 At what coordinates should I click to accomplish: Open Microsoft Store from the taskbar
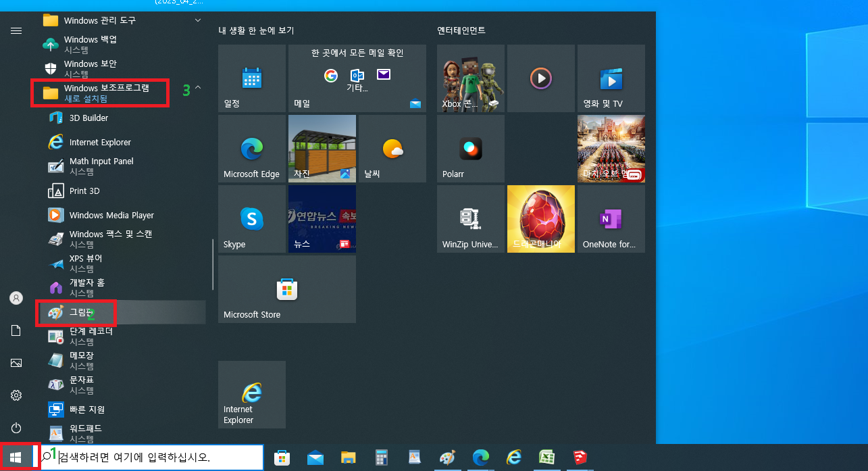pos(282,457)
